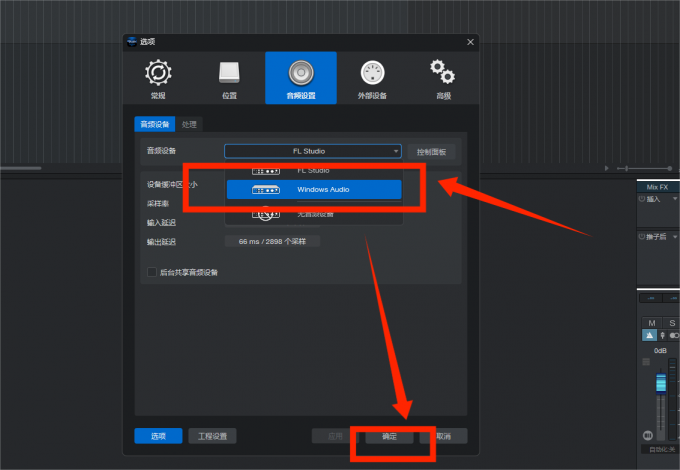The height and width of the screenshot is (470, 680).
Task: Open the 位置 locations section
Action: (229, 78)
